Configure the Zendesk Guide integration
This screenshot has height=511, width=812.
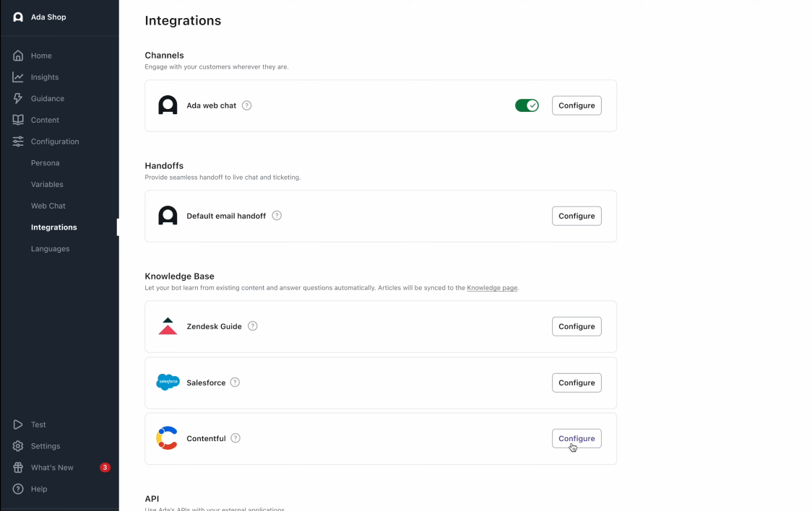(576, 326)
